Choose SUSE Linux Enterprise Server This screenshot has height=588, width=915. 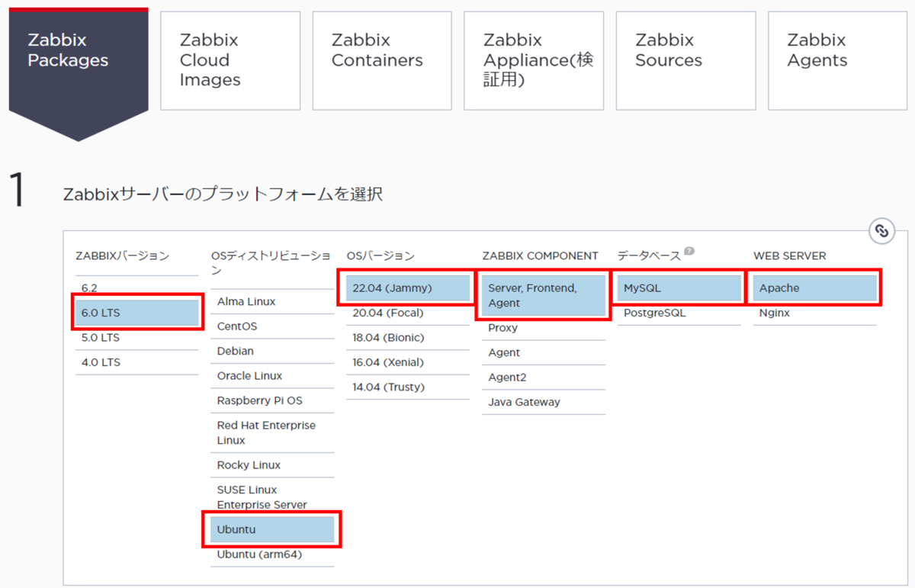pyautogui.click(x=272, y=497)
